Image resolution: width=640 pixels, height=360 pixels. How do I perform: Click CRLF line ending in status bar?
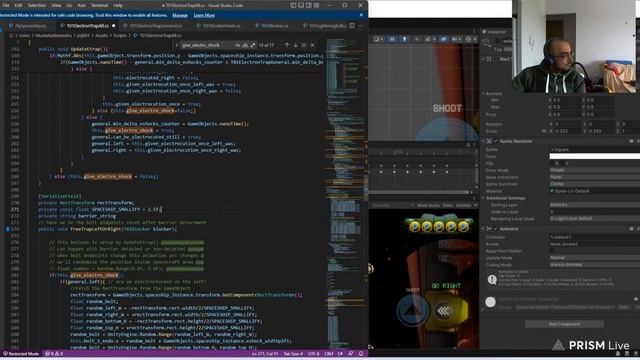tap(329, 354)
